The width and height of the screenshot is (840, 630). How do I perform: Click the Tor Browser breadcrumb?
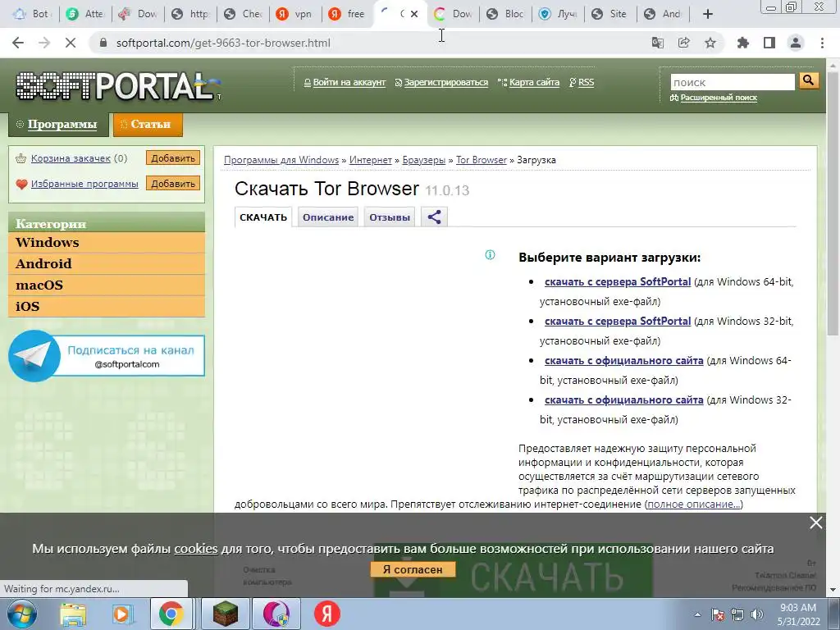click(481, 160)
